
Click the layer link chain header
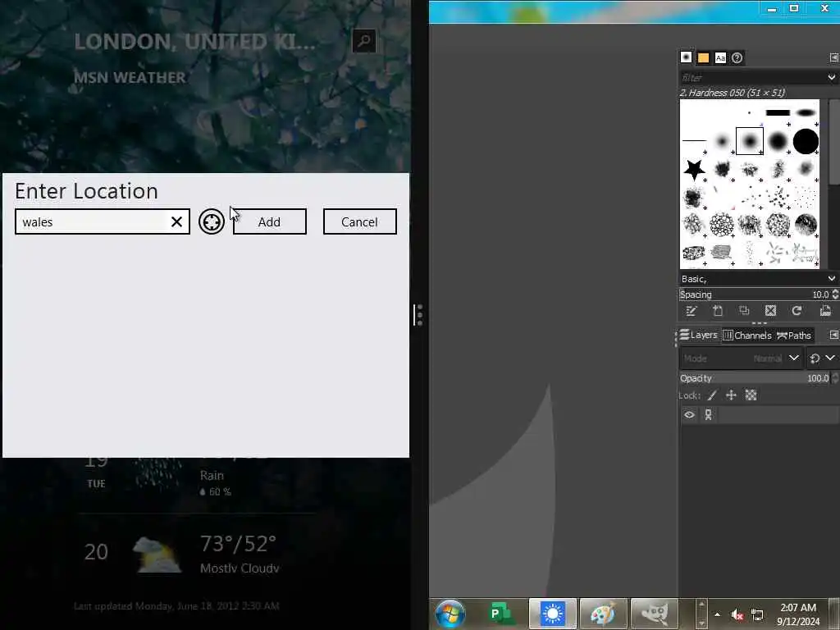pos(708,414)
